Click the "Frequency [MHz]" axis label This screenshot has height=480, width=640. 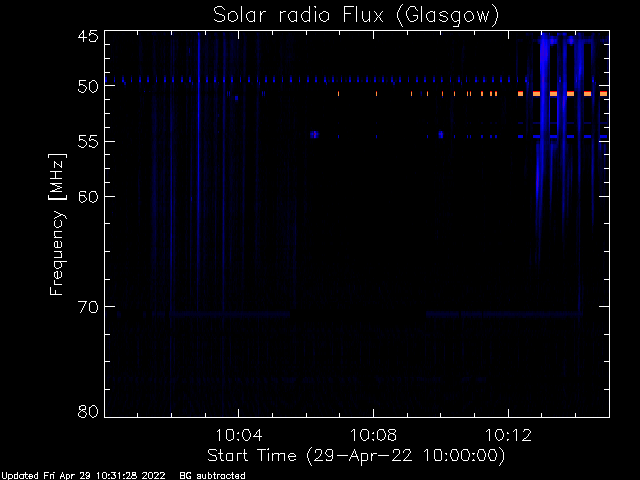57,224
